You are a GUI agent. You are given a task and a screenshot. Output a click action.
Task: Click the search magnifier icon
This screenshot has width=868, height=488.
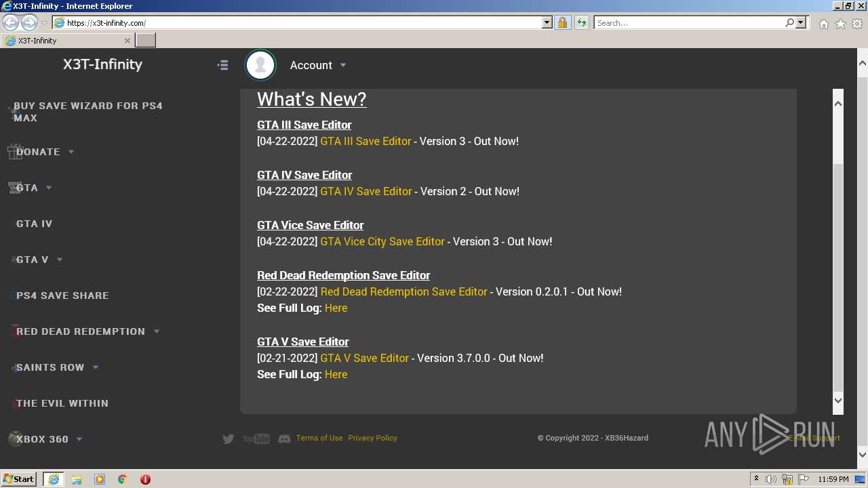coord(789,22)
